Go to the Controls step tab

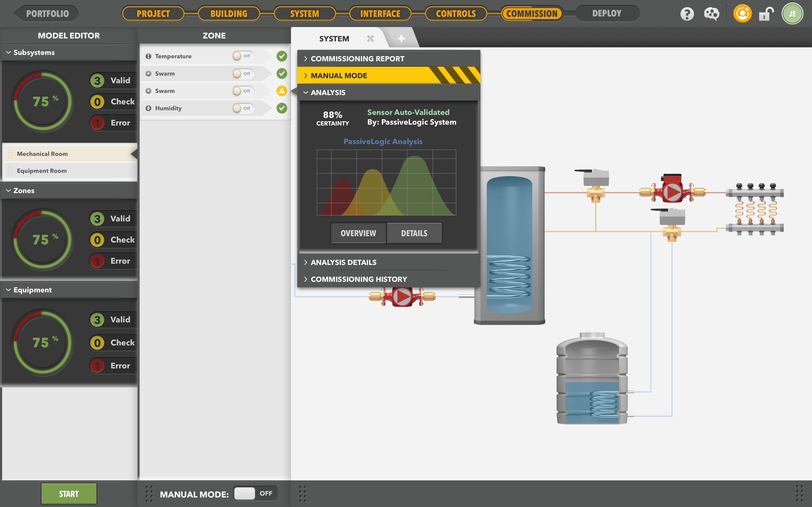coord(456,14)
